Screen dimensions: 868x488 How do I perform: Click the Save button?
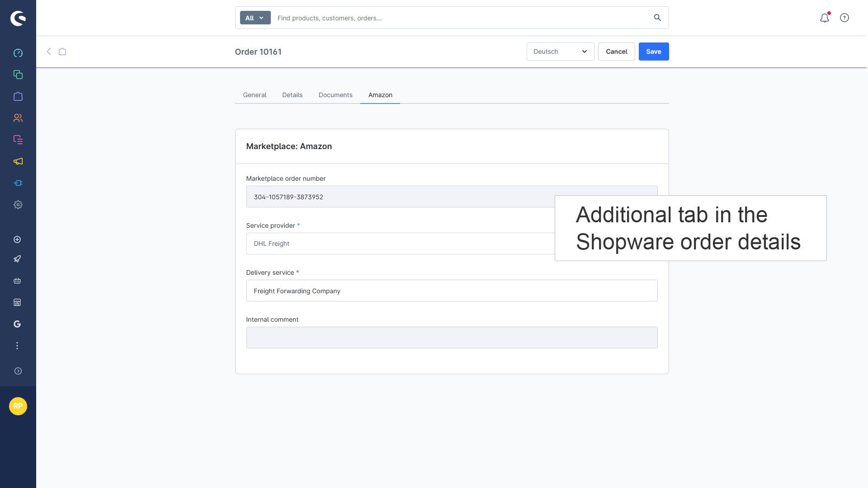coord(654,52)
